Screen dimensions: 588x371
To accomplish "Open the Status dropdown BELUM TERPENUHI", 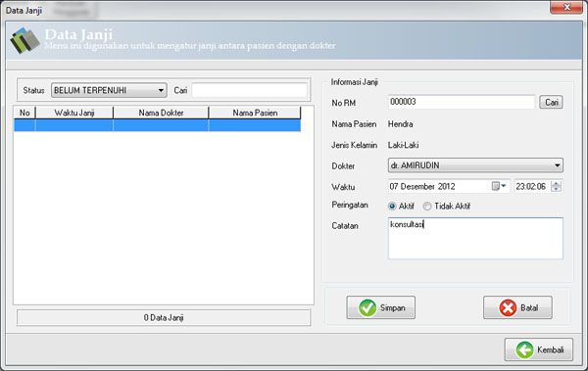I will 109,90.
